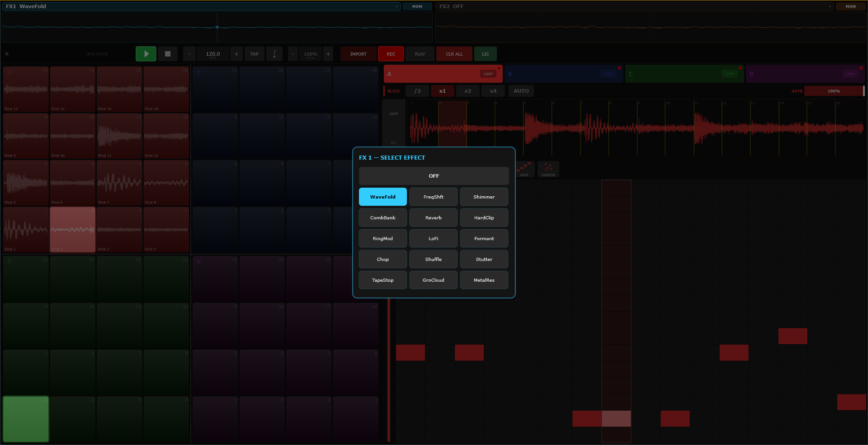Increase BPM with the plus button
868x445 pixels.
(236, 54)
